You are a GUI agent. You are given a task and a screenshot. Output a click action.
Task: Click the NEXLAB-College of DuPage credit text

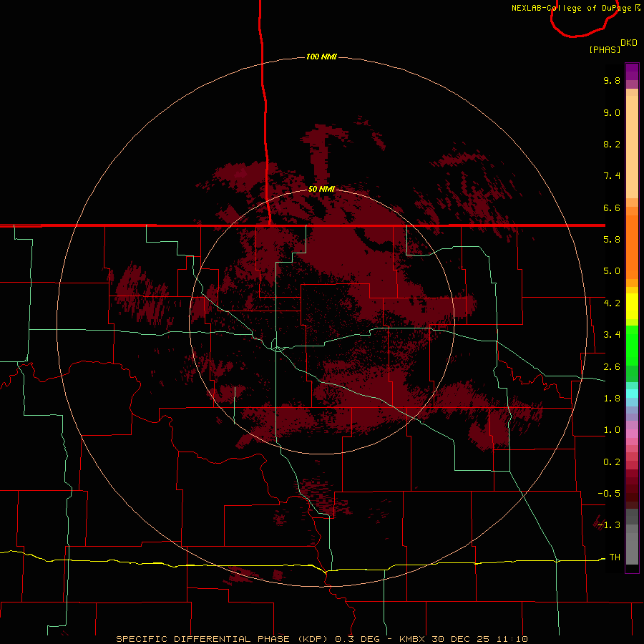tap(575, 8)
